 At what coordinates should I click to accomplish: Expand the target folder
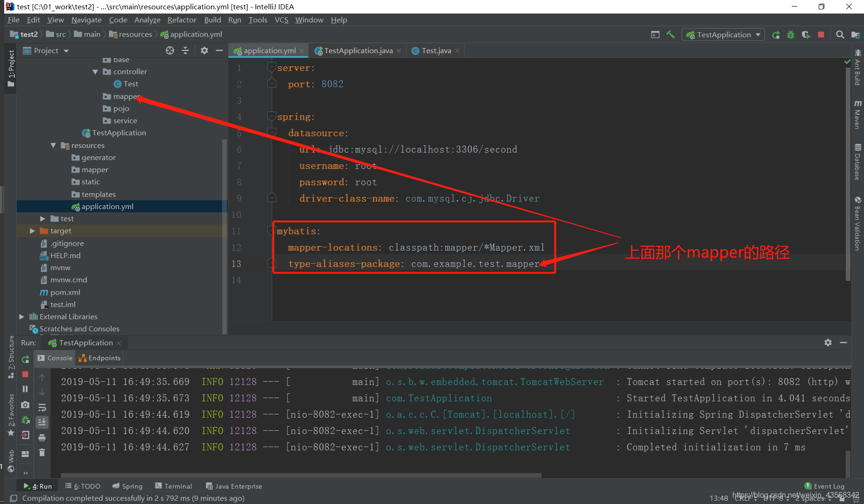coord(32,231)
